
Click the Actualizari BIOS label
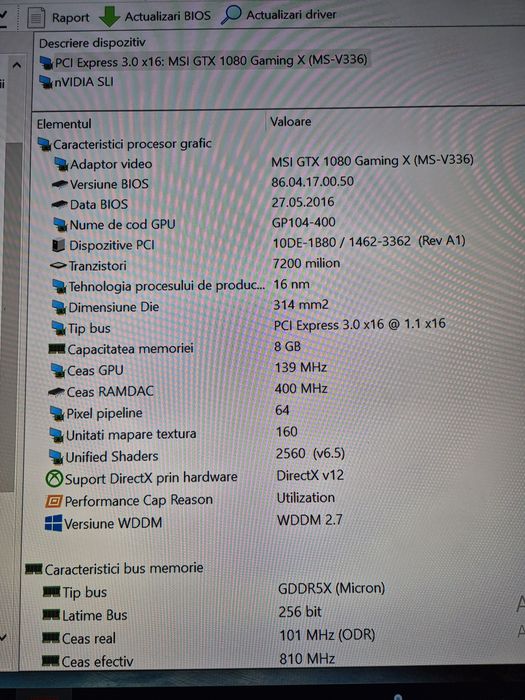pyautogui.click(x=167, y=16)
